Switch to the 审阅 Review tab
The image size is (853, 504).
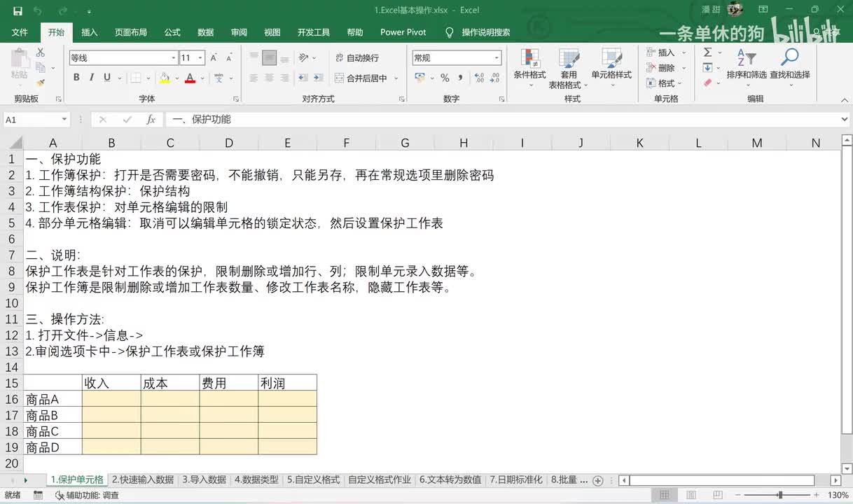(239, 32)
